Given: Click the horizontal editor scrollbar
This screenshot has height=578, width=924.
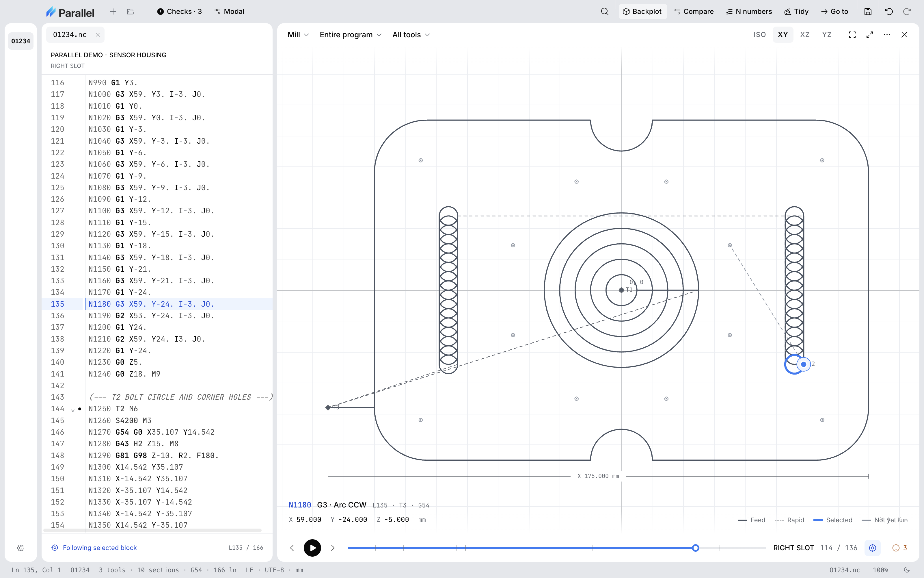Looking at the screenshot, I should (x=152, y=530).
